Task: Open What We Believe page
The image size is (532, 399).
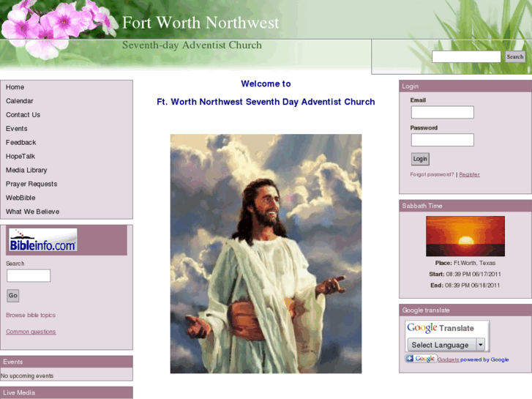Action: click(32, 212)
